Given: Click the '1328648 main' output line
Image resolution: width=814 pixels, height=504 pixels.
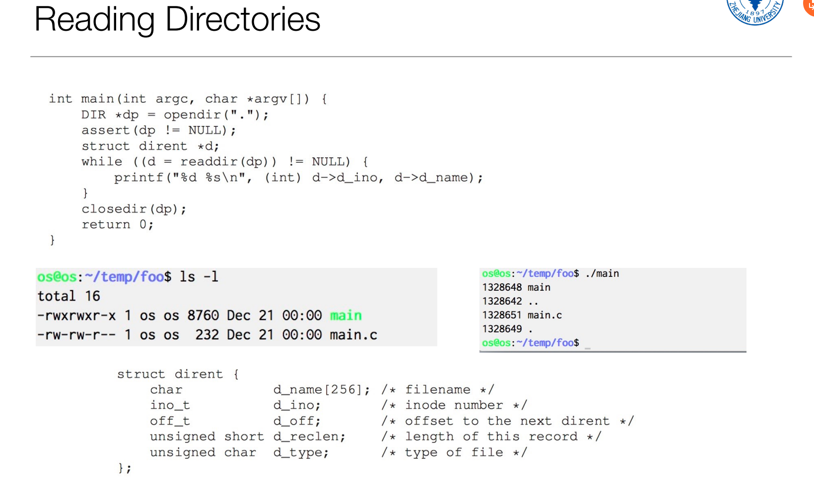Looking at the screenshot, I should pos(516,287).
